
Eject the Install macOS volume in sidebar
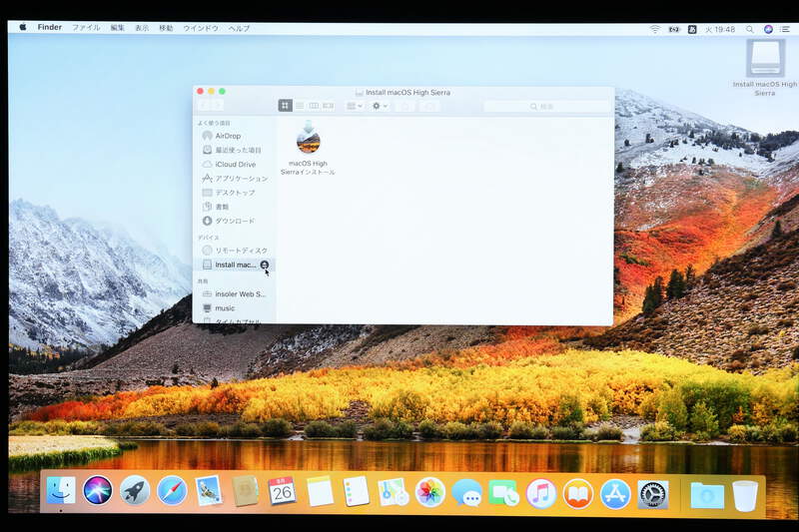[264, 265]
